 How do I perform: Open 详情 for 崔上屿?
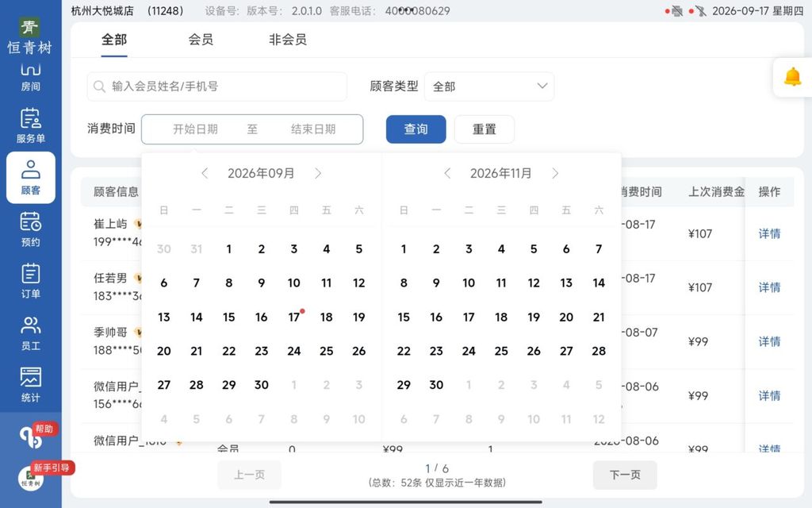769,234
